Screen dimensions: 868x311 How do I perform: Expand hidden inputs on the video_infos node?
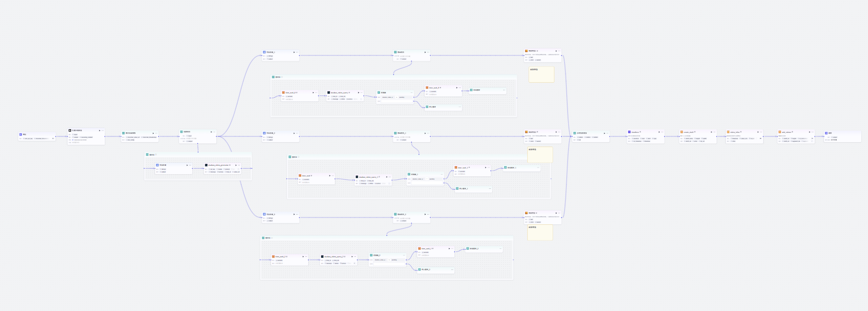tap(760, 138)
